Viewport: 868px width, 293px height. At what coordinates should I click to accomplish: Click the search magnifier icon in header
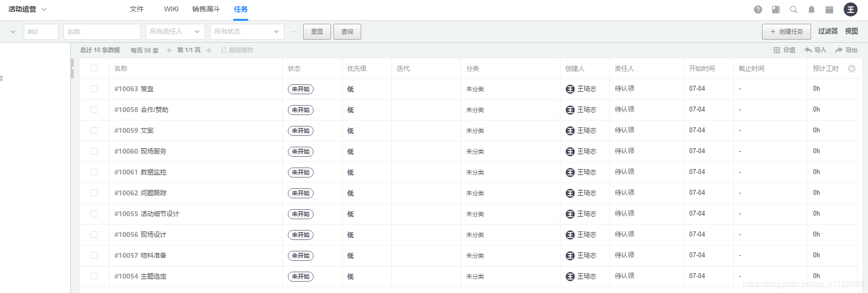coord(794,9)
